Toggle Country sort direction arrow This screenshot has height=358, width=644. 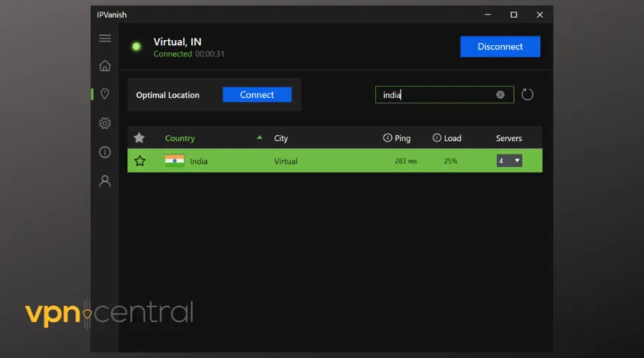[260, 137]
